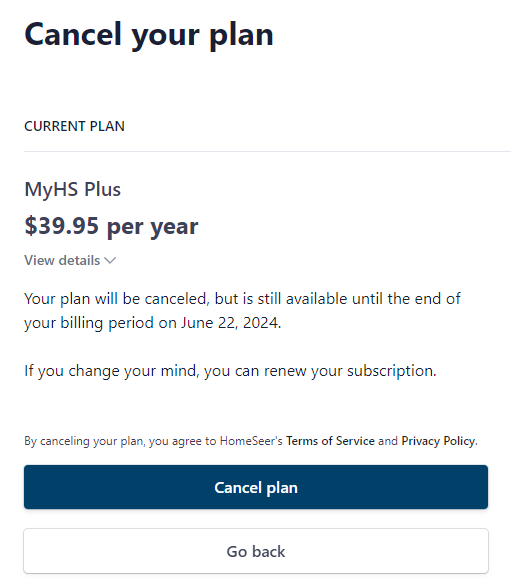This screenshot has width=511, height=585.
Task: Open HomeSeer's Terms of Service link
Action: [330, 441]
